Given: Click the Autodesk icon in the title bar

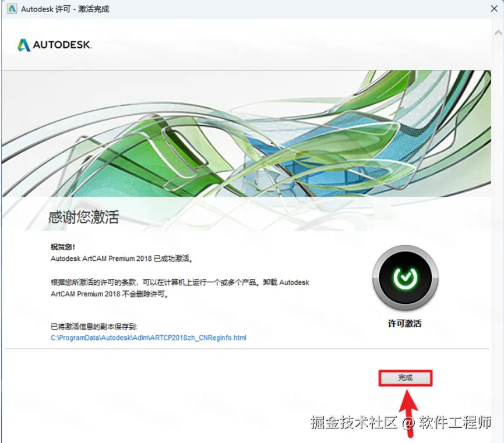Looking at the screenshot, I should click(x=12, y=9).
